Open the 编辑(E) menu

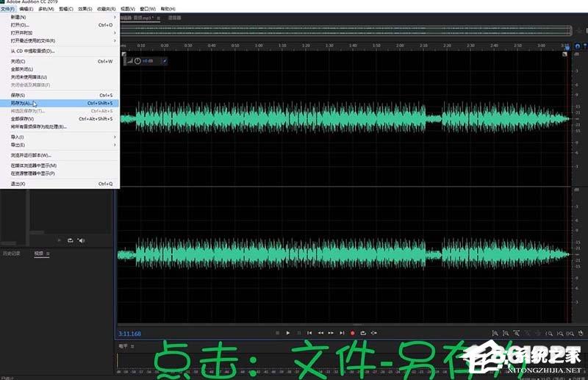(x=26, y=9)
